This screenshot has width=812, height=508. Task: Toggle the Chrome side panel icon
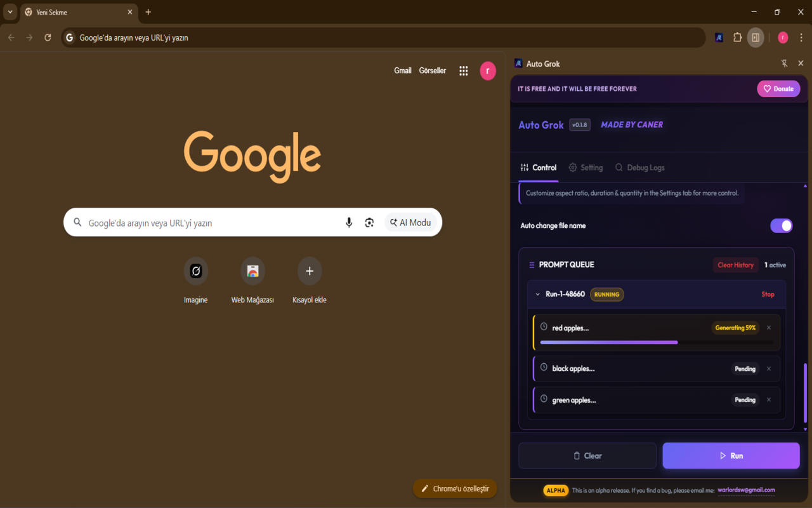pos(756,37)
